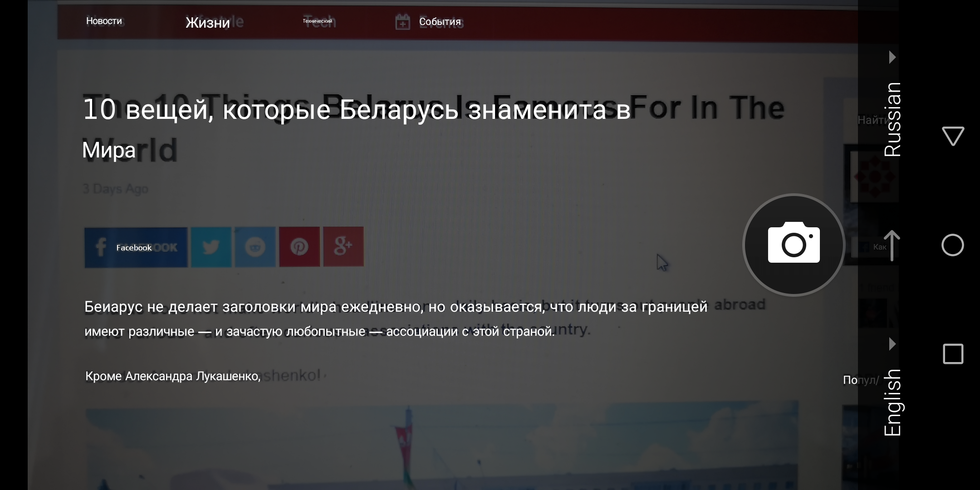Click the Попул sidebar label
Image resolution: width=980 pixels, height=490 pixels.
861,380
